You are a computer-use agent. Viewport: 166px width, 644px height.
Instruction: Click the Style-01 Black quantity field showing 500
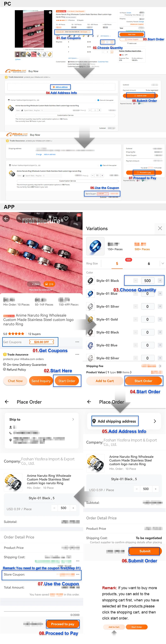[148, 280]
